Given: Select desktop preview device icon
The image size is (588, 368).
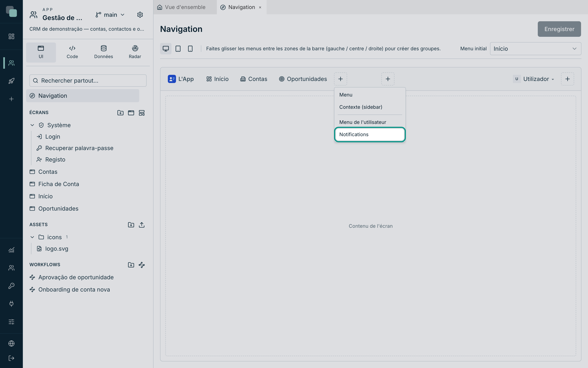Looking at the screenshot, I should point(166,49).
